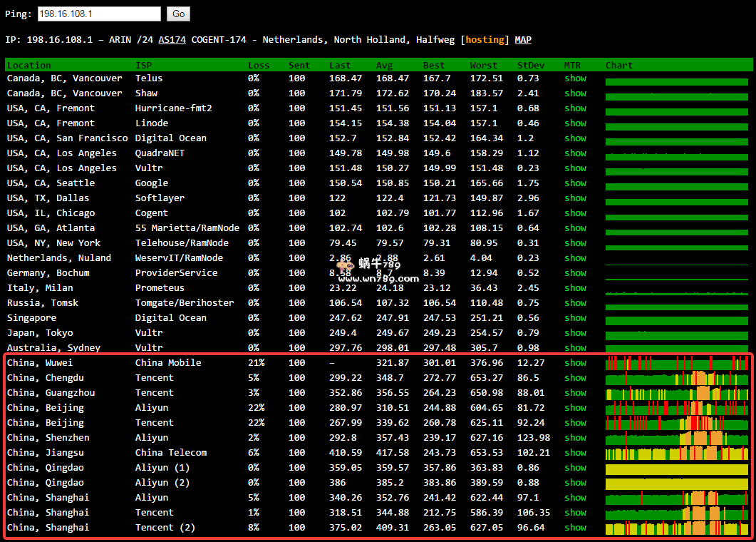Sort results by the Loss column

point(258,65)
